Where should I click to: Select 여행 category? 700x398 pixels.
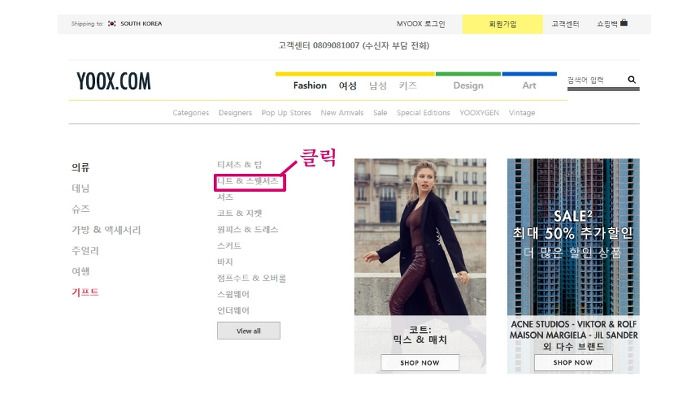pos(80,271)
